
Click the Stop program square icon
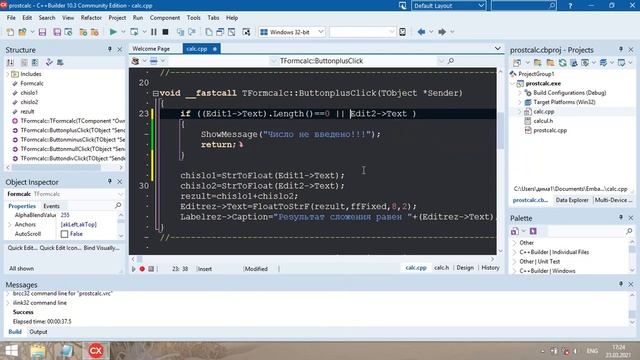click(165, 32)
